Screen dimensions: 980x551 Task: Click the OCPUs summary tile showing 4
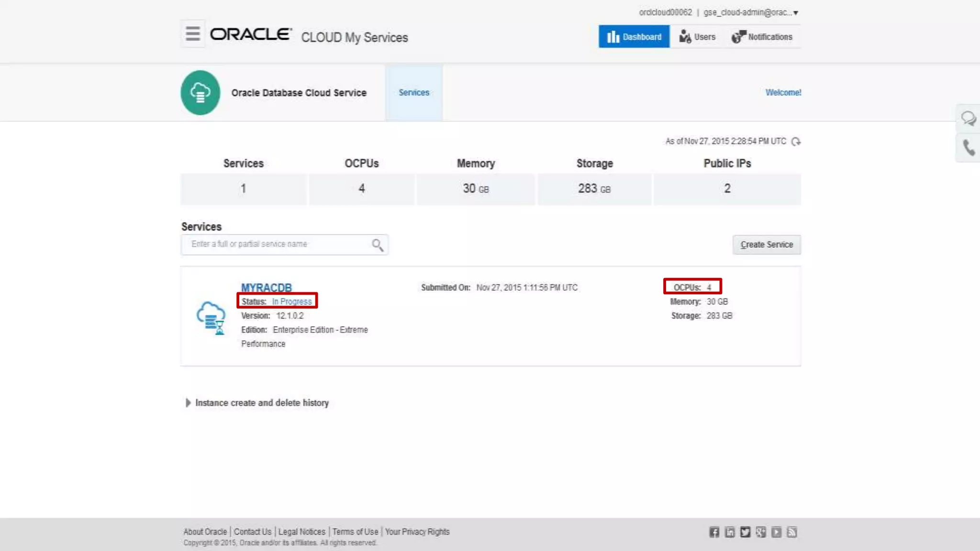pos(362,189)
